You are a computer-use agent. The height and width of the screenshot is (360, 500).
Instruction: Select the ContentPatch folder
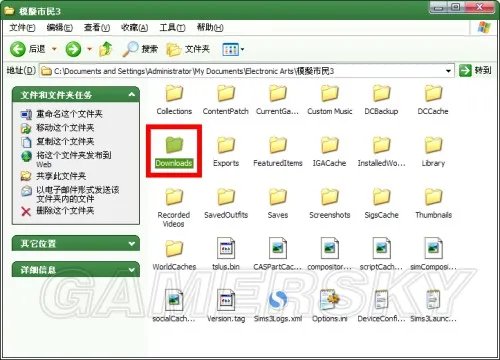pos(226,100)
